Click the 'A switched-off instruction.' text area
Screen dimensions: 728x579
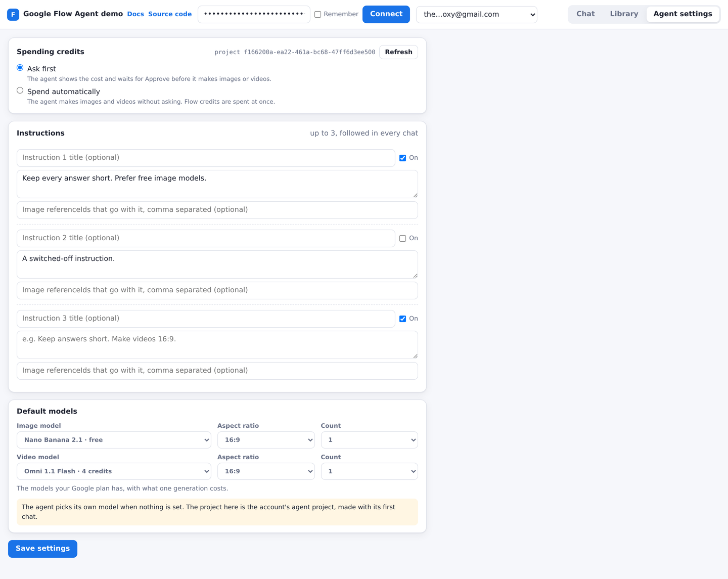tap(217, 264)
